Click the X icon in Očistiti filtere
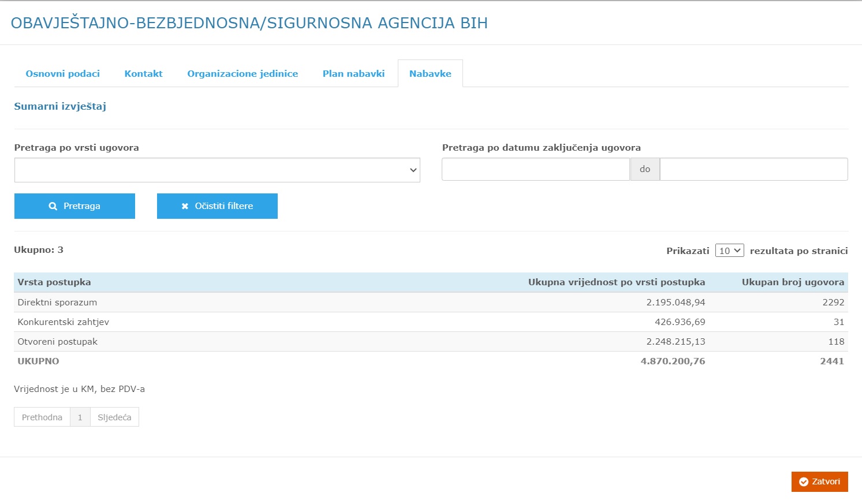 pos(185,206)
